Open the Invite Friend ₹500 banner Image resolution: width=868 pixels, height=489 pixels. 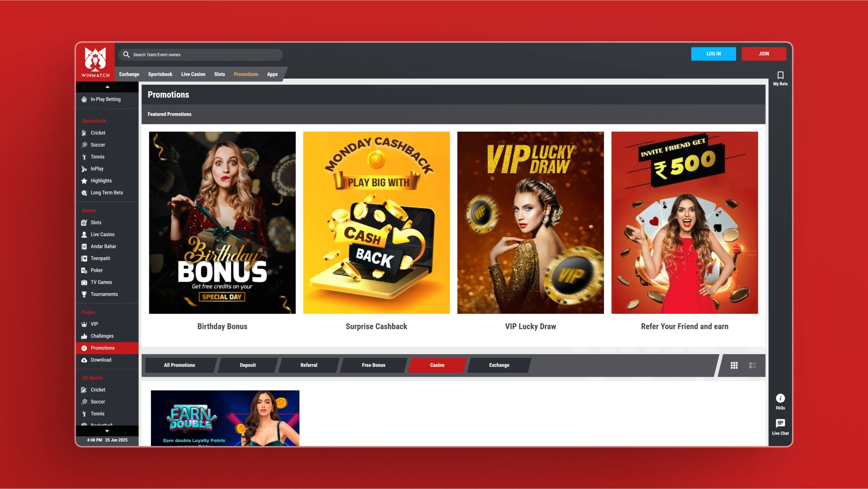tap(684, 223)
